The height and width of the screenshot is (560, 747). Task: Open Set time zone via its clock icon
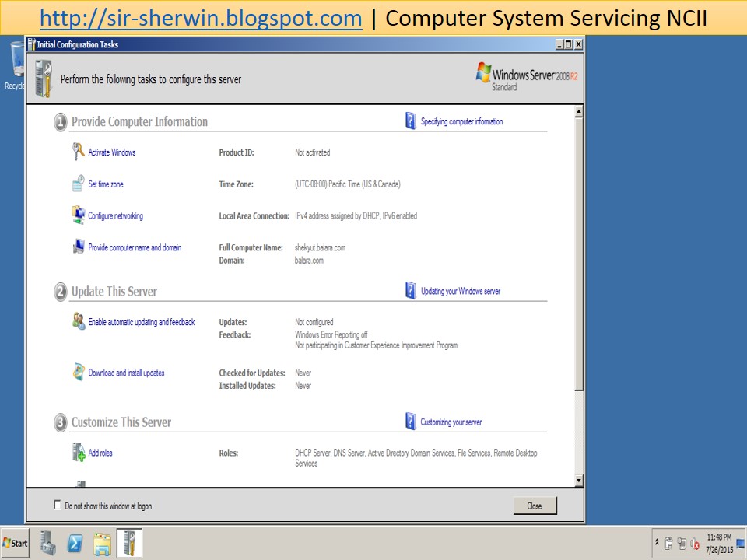79,184
